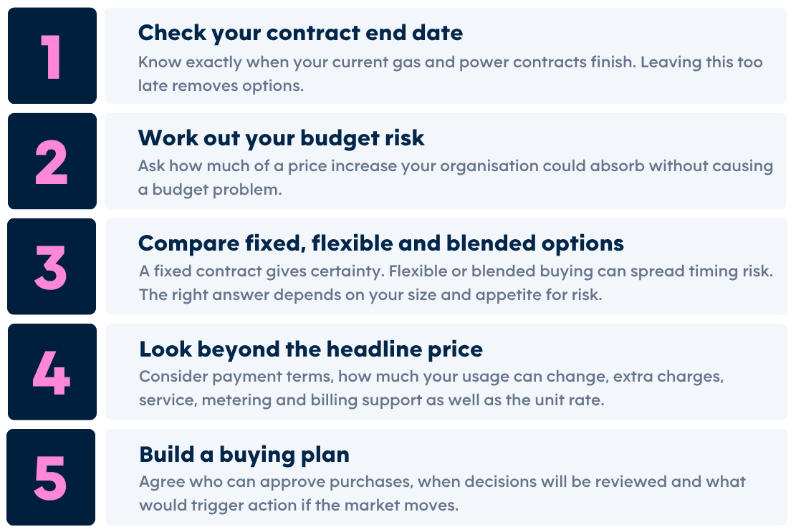Screen dimensions: 796x532
Task: Click the text mentioning payment terms and usage
Action: coord(431,388)
